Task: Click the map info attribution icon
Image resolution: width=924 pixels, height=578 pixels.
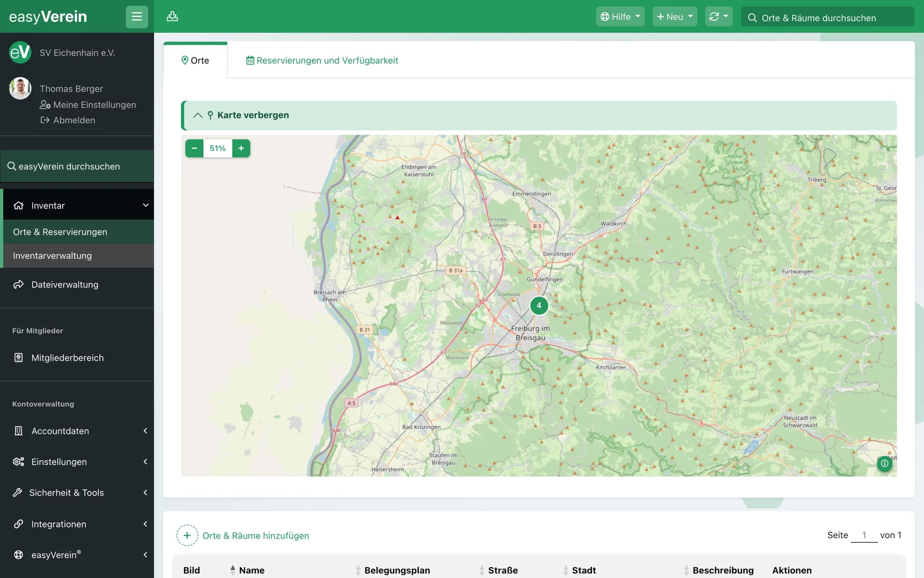Action: (x=884, y=463)
